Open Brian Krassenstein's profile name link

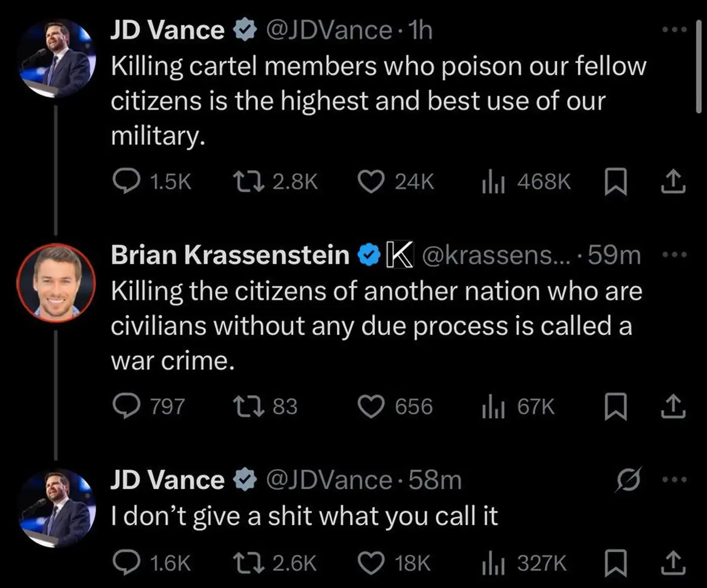click(230, 255)
